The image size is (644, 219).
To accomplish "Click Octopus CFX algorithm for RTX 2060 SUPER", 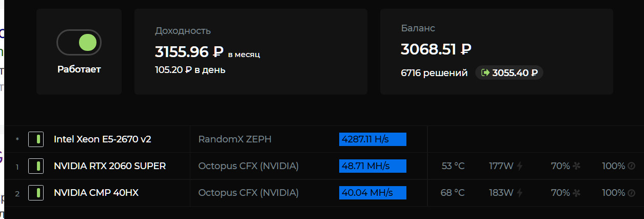I will pyautogui.click(x=248, y=166).
